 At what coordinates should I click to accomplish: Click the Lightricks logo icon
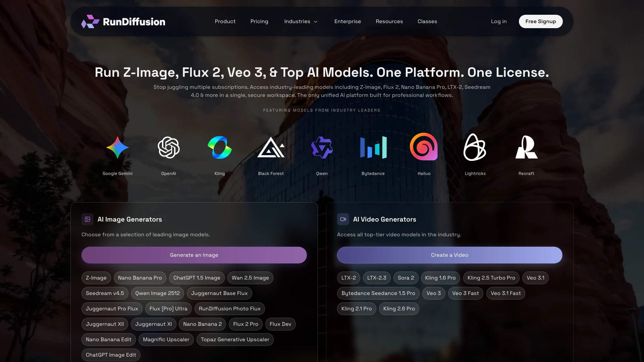click(x=475, y=147)
